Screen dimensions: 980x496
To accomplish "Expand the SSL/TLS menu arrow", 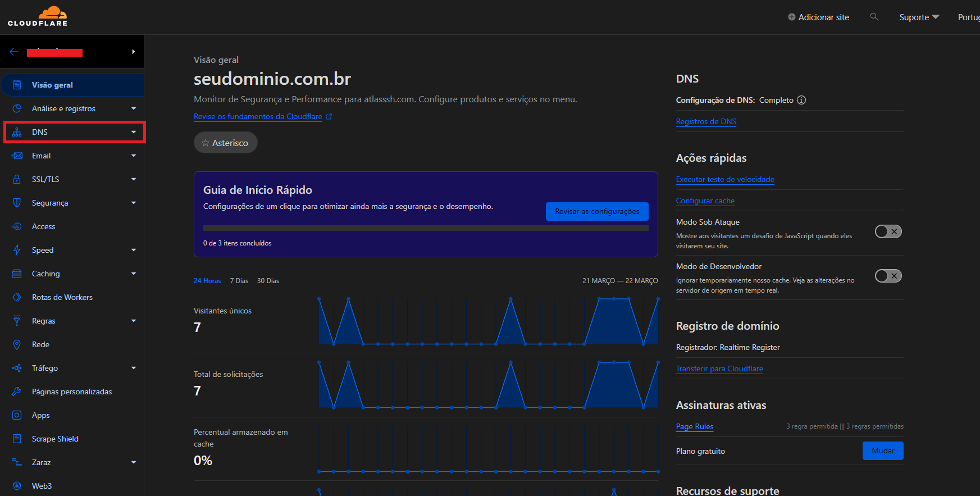I will [x=134, y=179].
